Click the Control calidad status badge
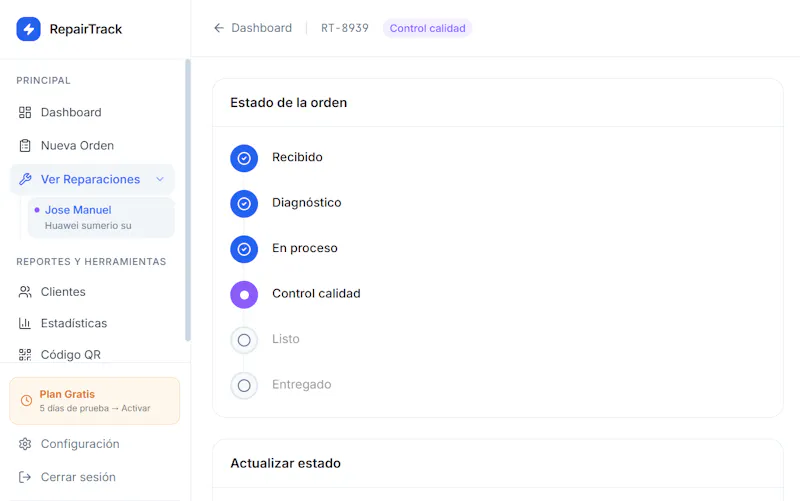Viewport: 800px width, 501px height. pos(428,28)
